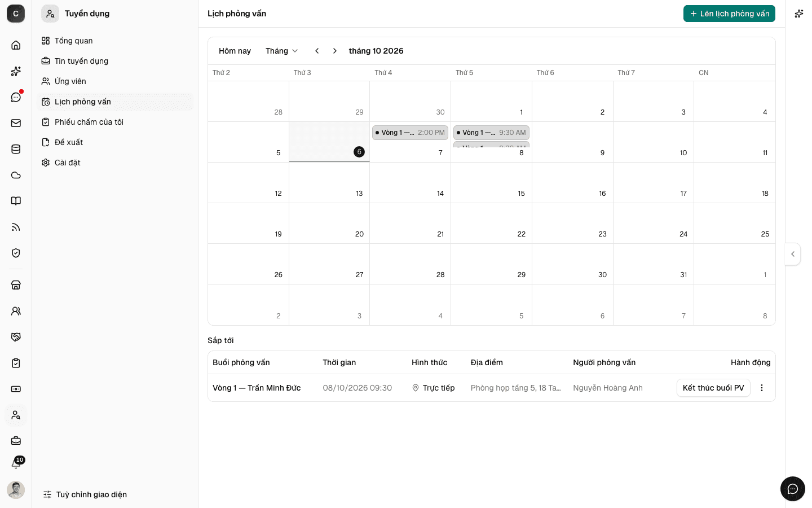The image size is (812, 508).
Task: Open more actions menu for Trần Minh Đức interview
Action: [762, 388]
